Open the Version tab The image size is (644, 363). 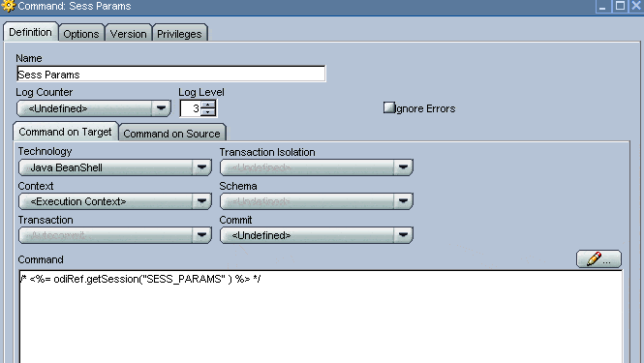128,34
